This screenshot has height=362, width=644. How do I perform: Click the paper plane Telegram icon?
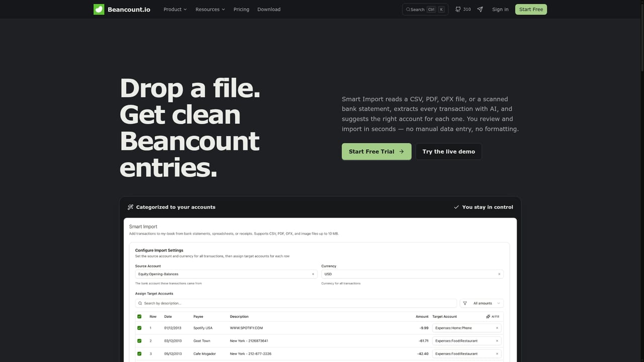click(x=480, y=9)
